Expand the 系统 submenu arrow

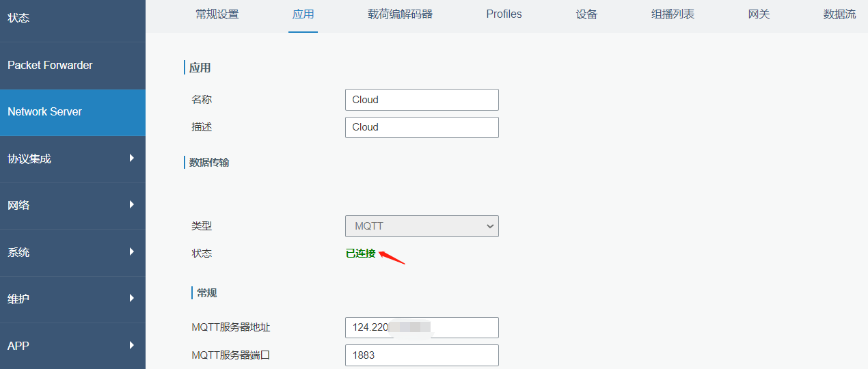[132, 251]
